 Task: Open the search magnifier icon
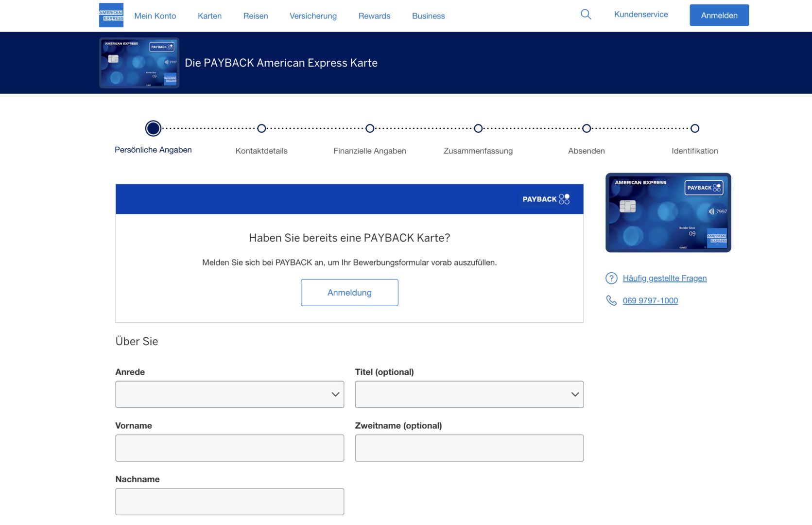point(586,15)
